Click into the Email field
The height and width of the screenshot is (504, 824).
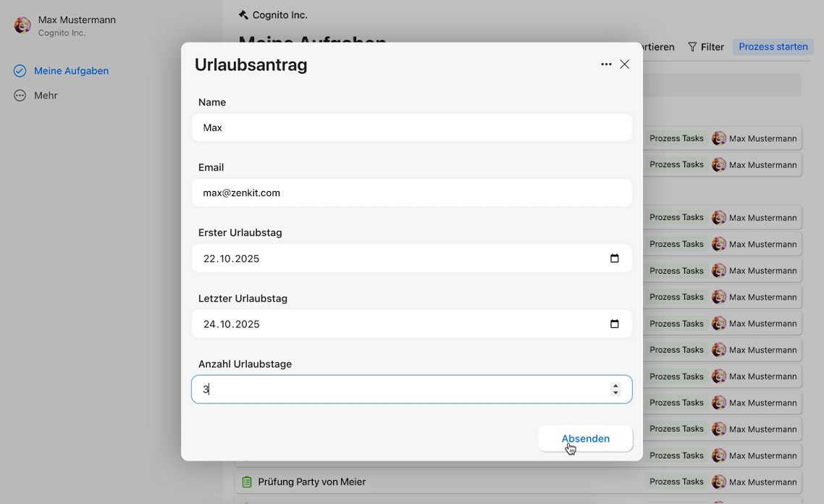point(411,193)
